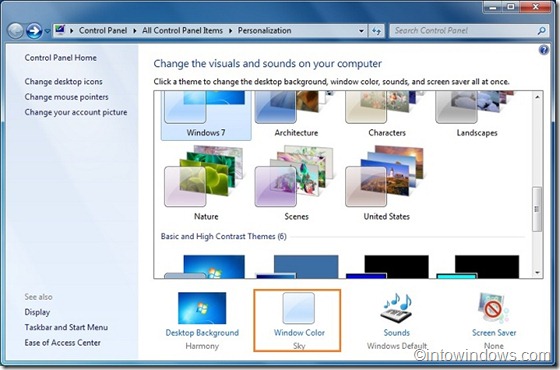560x370 pixels.
Task: Click into the Search Control Panel field
Action: (x=469, y=31)
